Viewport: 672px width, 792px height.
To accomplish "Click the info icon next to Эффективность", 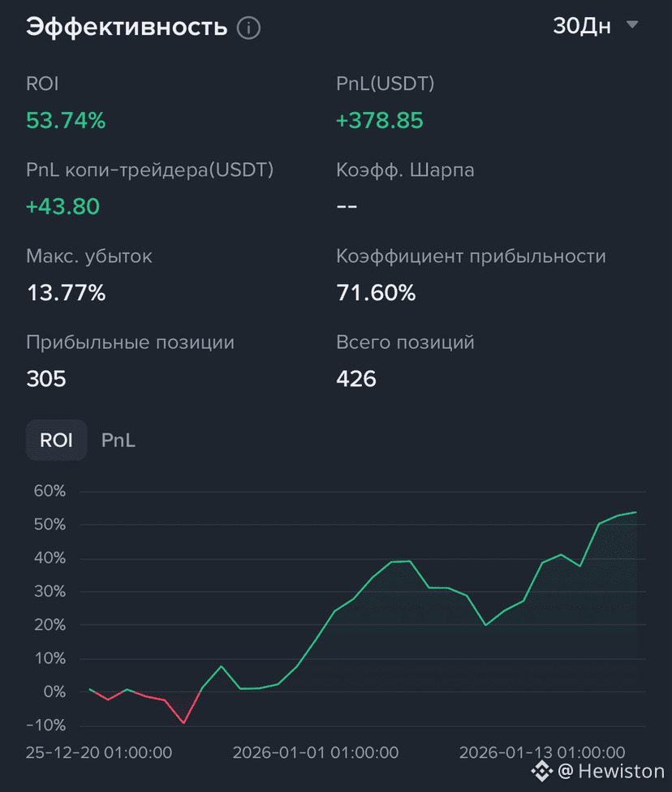I will click(x=248, y=28).
